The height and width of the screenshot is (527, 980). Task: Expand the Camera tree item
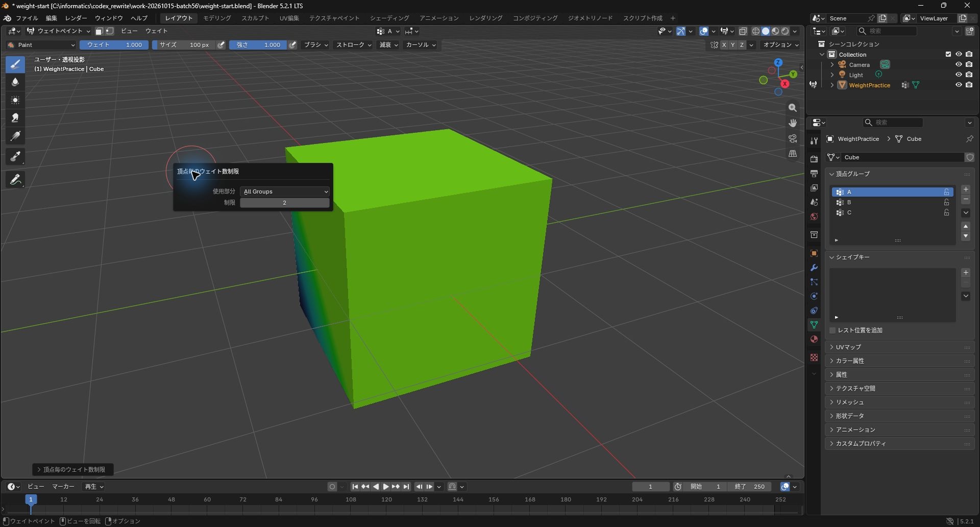(x=832, y=65)
